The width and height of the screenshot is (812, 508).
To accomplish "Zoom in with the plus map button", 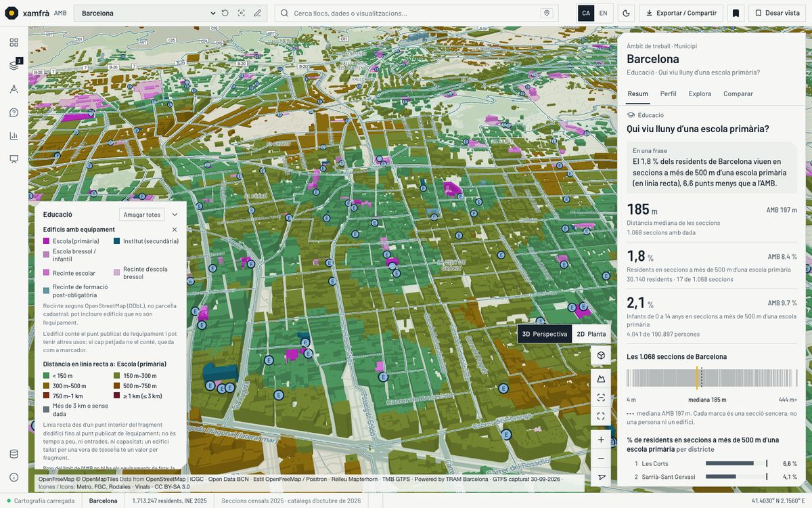I will click(x=601, y=440).
